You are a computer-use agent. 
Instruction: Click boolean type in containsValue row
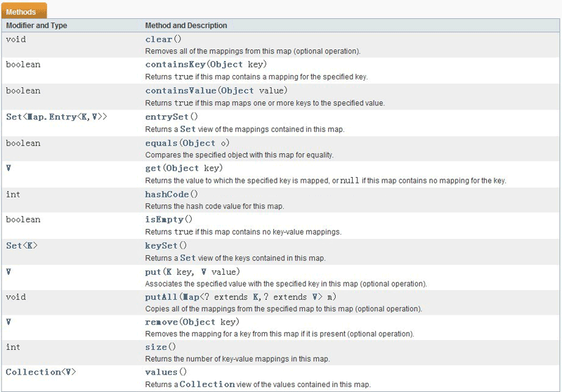23,91
